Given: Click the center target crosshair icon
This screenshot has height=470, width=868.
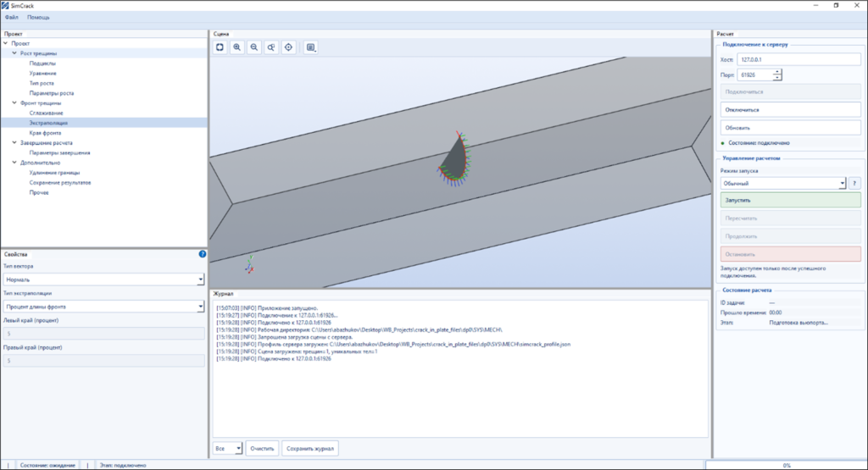Looking at the screenshot, I should 288,47.
